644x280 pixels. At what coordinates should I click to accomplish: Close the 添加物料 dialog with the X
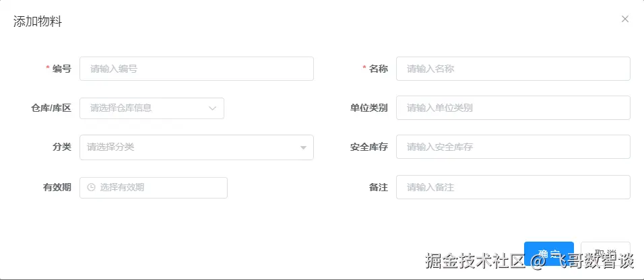[624, 20]
